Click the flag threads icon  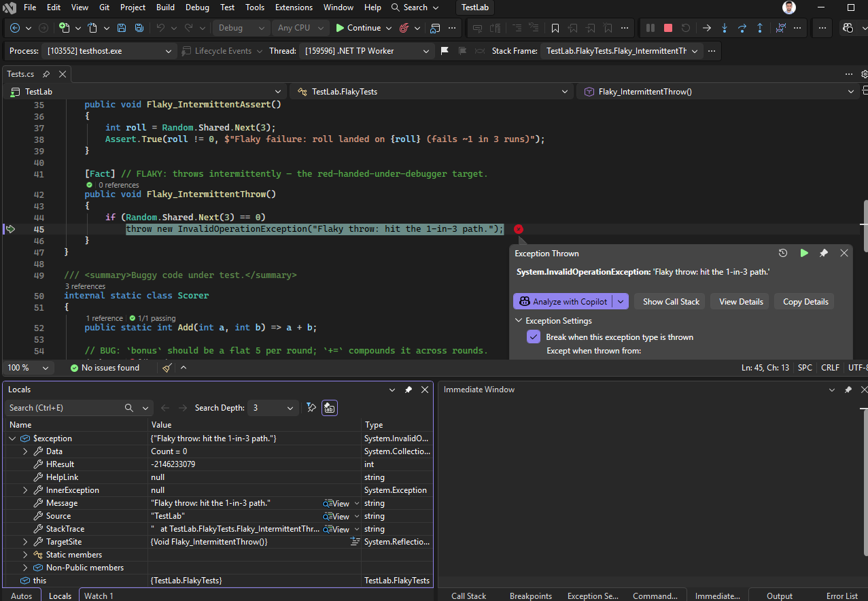445,51
